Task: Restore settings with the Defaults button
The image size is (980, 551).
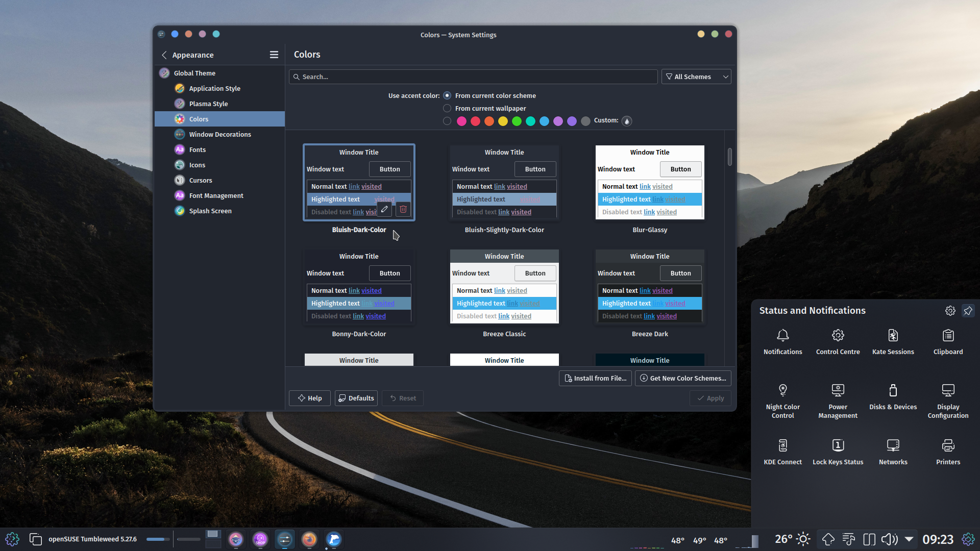Action: point(356,398)
